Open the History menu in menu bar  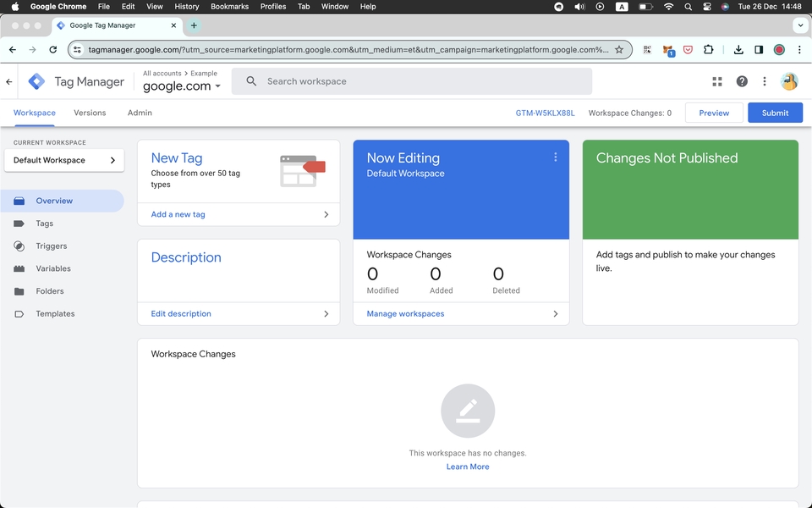tap(186, 7)
